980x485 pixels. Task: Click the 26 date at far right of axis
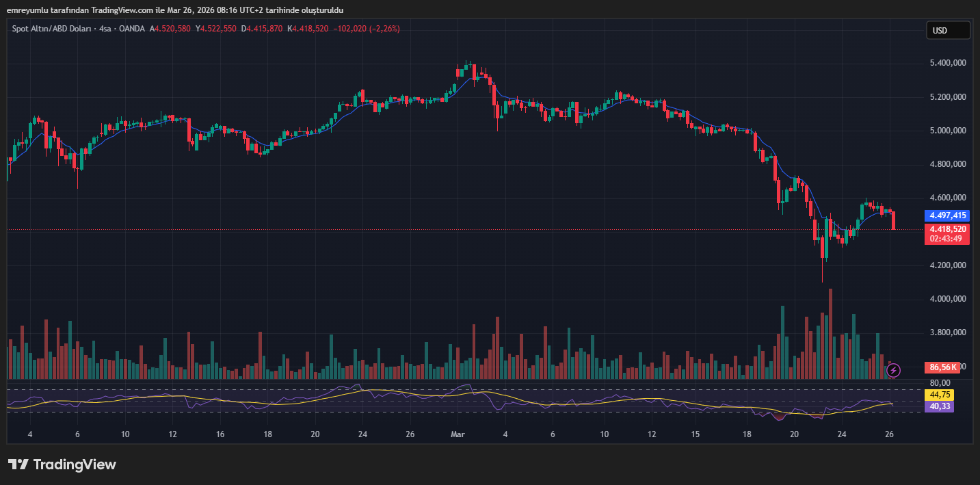click(889, 434)
